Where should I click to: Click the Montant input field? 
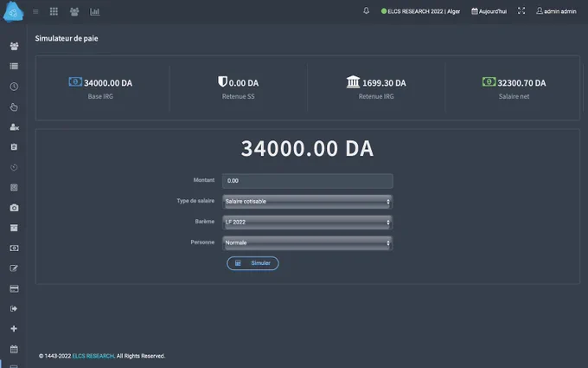pyautogui.click(x=308, y=181)
